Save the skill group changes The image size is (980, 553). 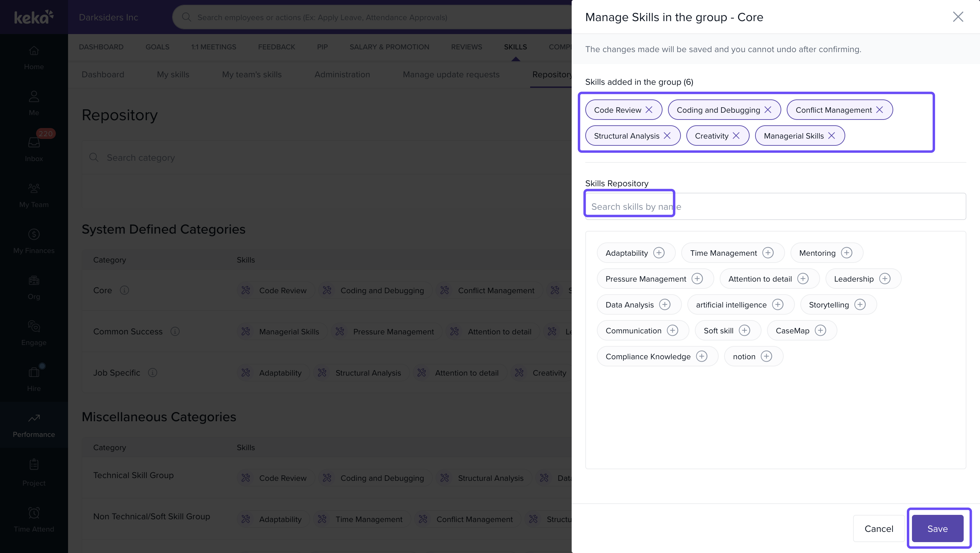937,528
